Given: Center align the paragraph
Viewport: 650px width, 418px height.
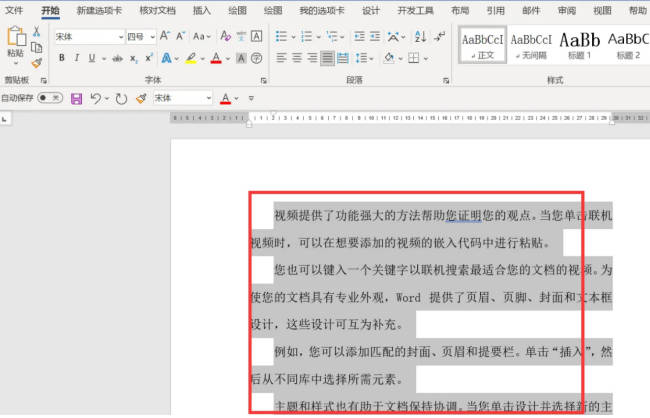Looking at the screenshot, I should [x=297, y=58].
